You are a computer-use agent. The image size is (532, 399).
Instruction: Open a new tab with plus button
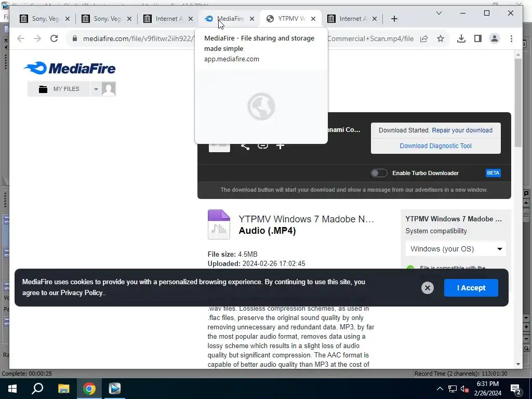tap(394, 19)
